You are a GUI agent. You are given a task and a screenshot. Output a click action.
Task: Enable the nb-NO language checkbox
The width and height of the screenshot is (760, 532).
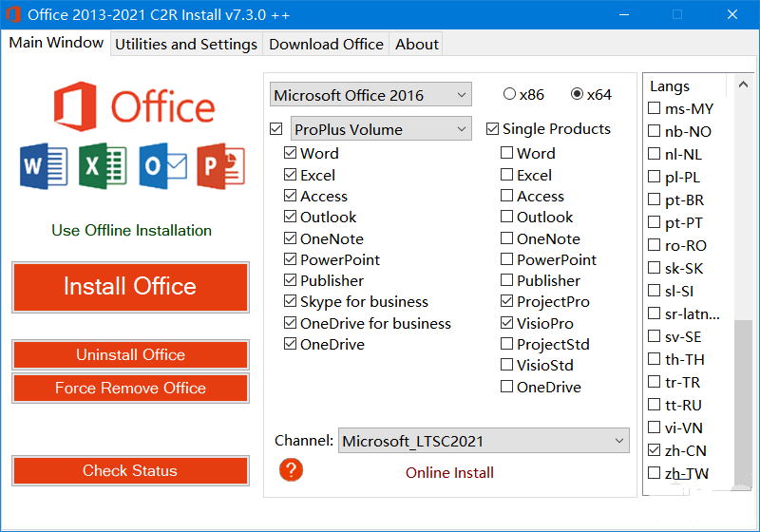[x=654, y=130]
